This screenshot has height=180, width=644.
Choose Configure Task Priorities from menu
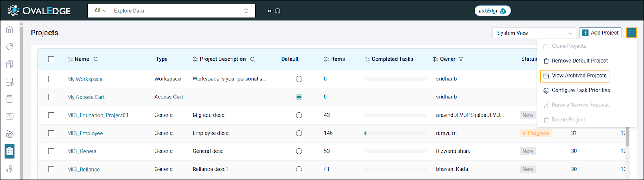click(x=580, y=90)
